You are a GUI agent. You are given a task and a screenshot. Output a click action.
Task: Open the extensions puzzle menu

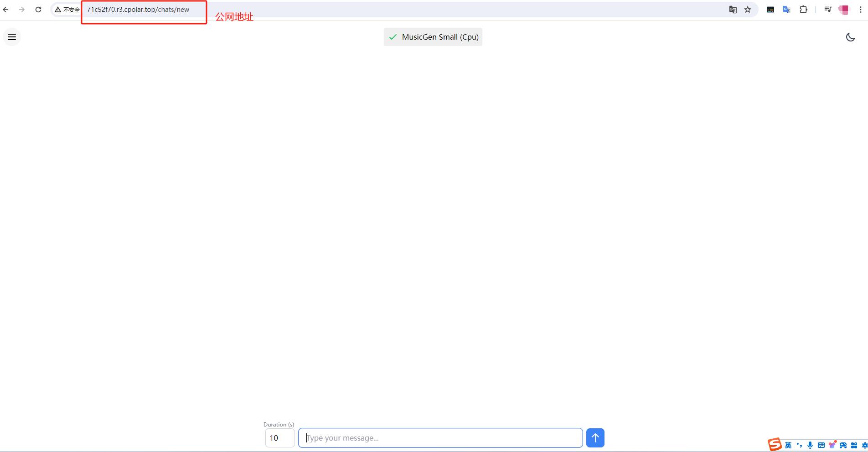(x=803, y=10)
